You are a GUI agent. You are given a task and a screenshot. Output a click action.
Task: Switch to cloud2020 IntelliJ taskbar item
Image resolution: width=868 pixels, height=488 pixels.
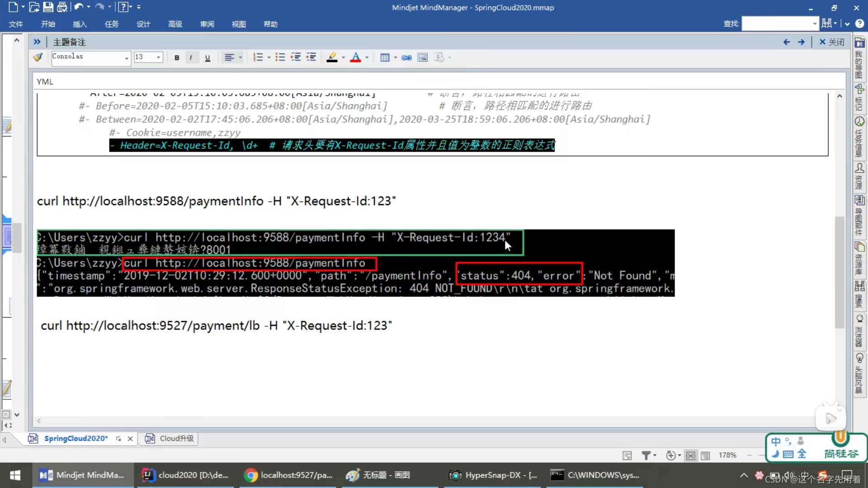pos(185,475)
